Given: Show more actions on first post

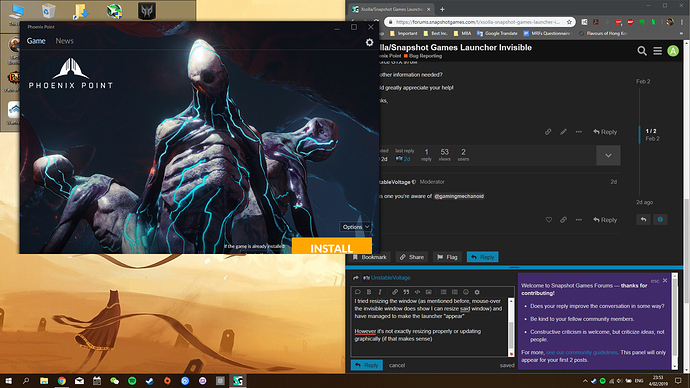Looking at the screenshot, I should (579, 132).
